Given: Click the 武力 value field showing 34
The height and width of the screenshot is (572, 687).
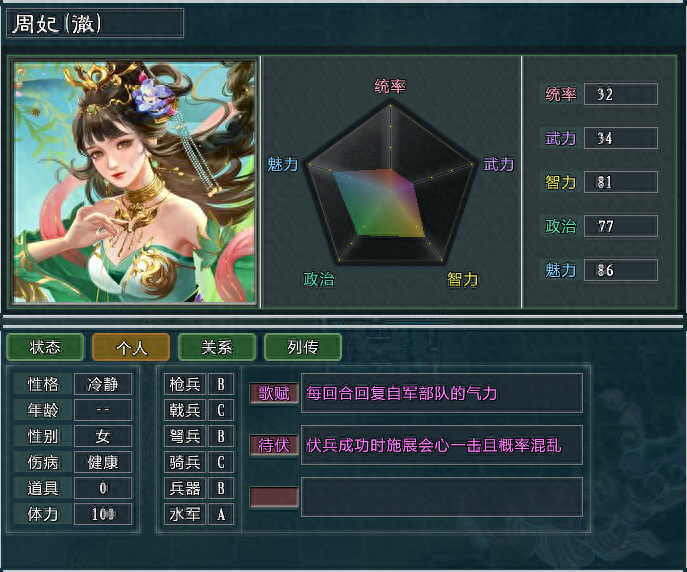Looking at the screenshot, I should coord(621,138).
